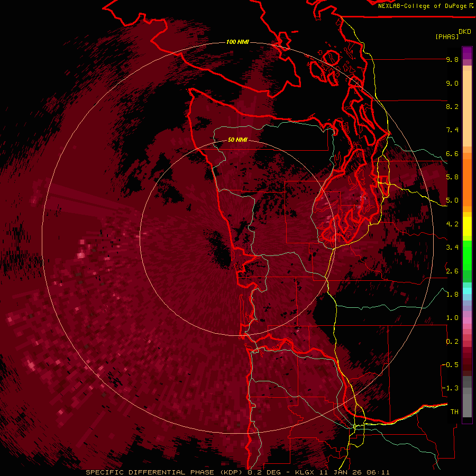This screenshot has width=476, height=476.
Task: Click the DKD unit label above legend
Action: [x=465, y=32]
